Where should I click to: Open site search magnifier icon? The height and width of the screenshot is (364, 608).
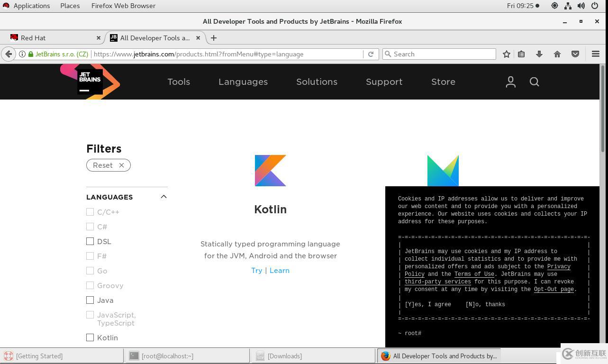pyautogui.click(x=534, y=82)
